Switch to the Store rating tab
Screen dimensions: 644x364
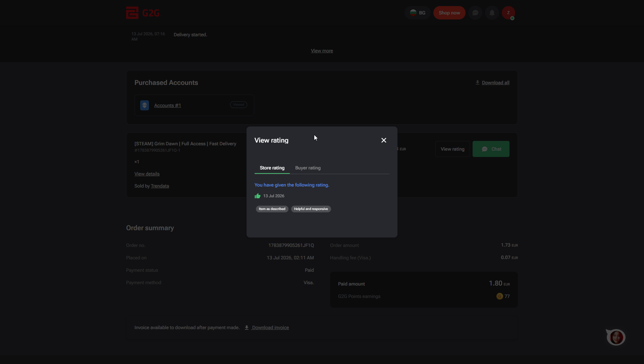point(272,168)
